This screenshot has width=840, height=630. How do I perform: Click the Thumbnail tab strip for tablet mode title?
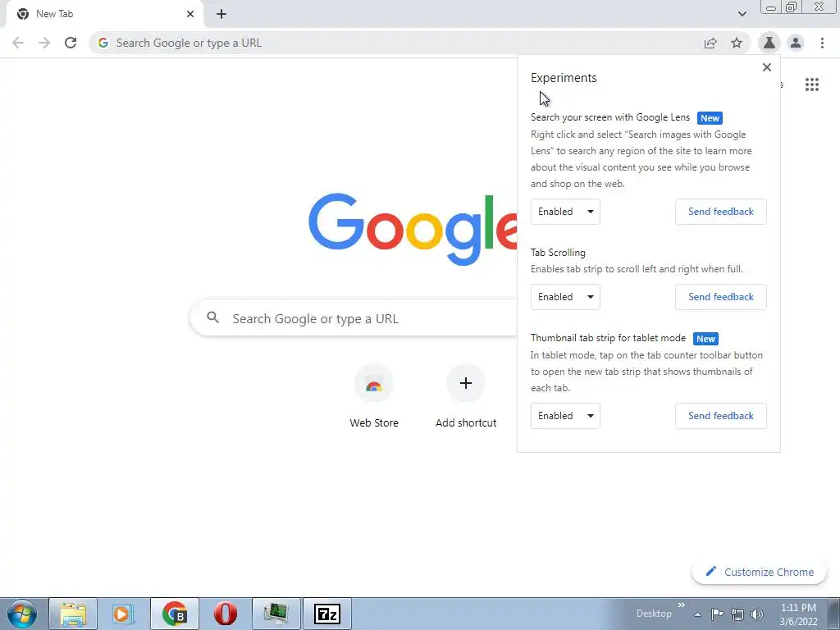[x=608, y=338]
